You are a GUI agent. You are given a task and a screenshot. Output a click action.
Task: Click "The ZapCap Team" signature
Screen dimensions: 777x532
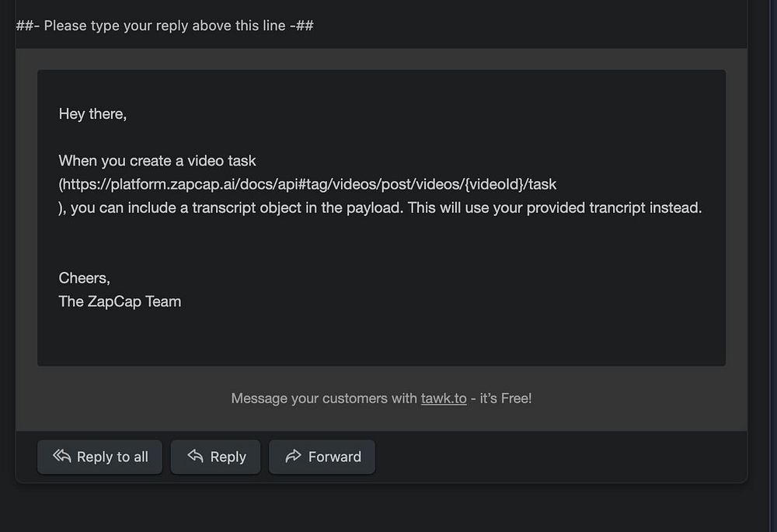120,301
